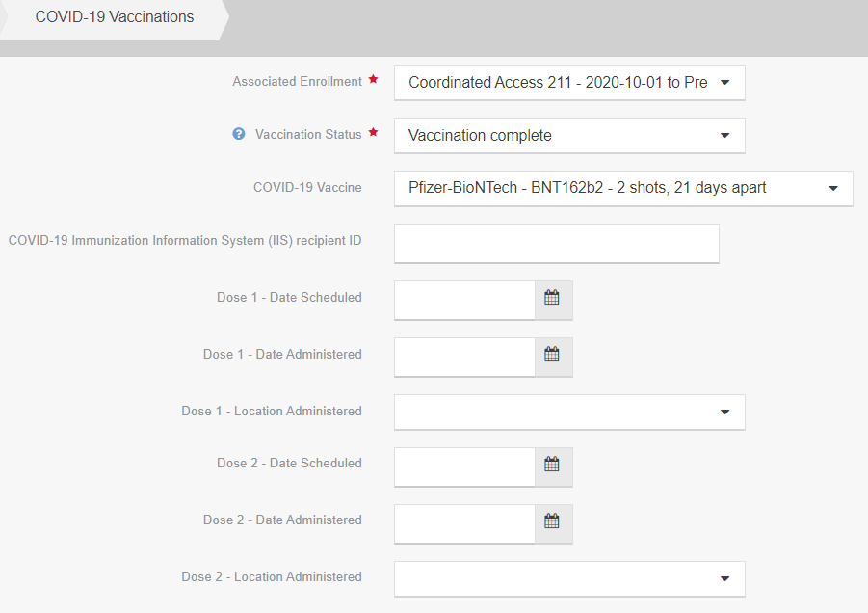
Task: Open calendar picker for Dose 1 Date Administered
Action: pyautogui.click(x=553, y=356)
